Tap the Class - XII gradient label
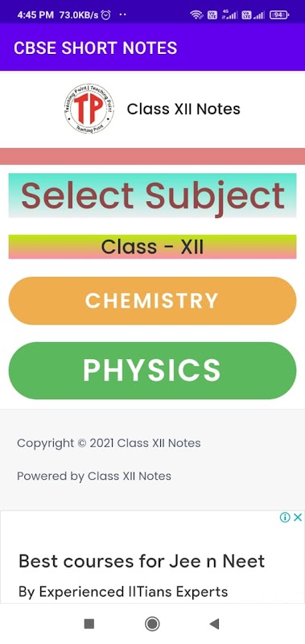Viewport: 305px width, 644px height. (152, 247)
